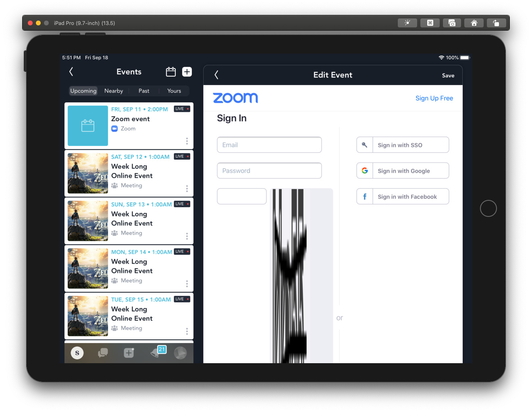
Task: Open the calendar view icon in Events header
Action: coord(171,72)
